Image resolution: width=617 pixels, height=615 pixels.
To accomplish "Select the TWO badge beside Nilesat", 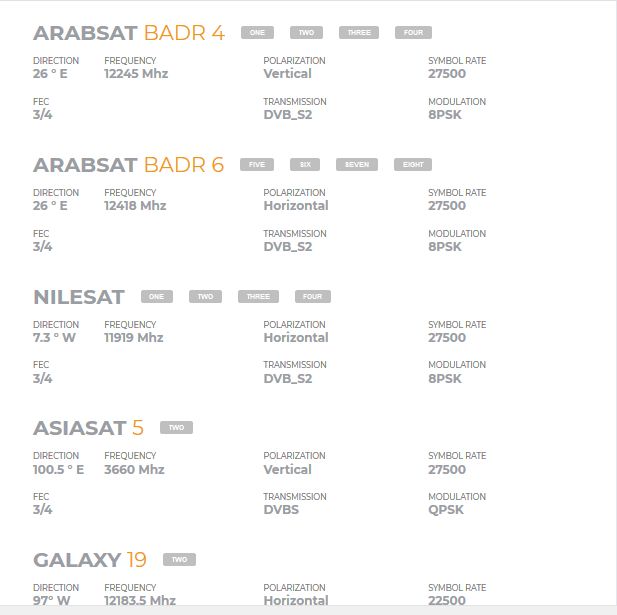I will 205,297.
